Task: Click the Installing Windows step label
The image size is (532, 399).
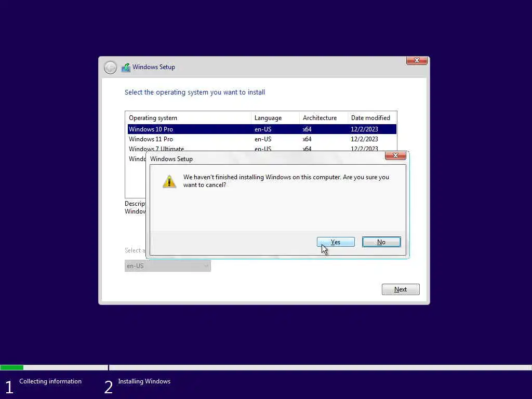Action: click(144, 381)
